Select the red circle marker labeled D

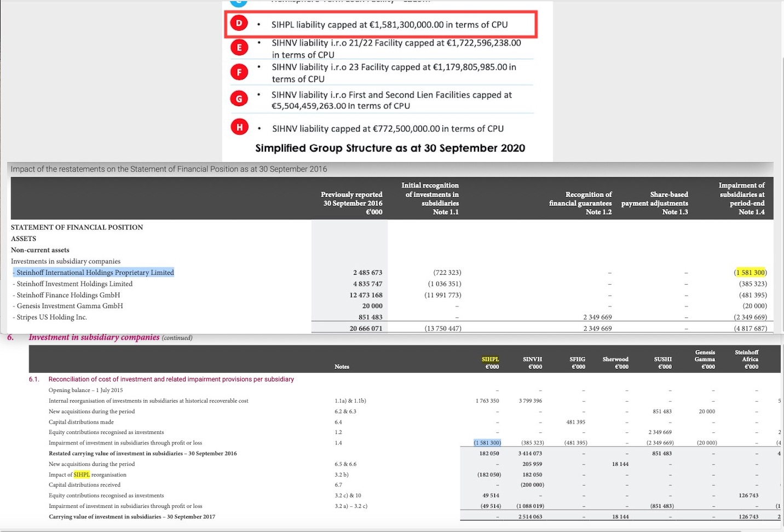239,23
